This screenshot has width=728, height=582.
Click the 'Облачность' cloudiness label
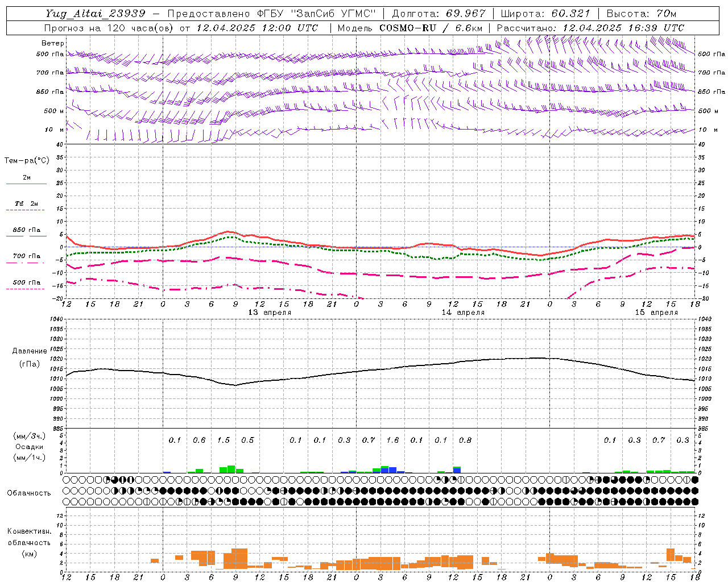tap(29, 493)
